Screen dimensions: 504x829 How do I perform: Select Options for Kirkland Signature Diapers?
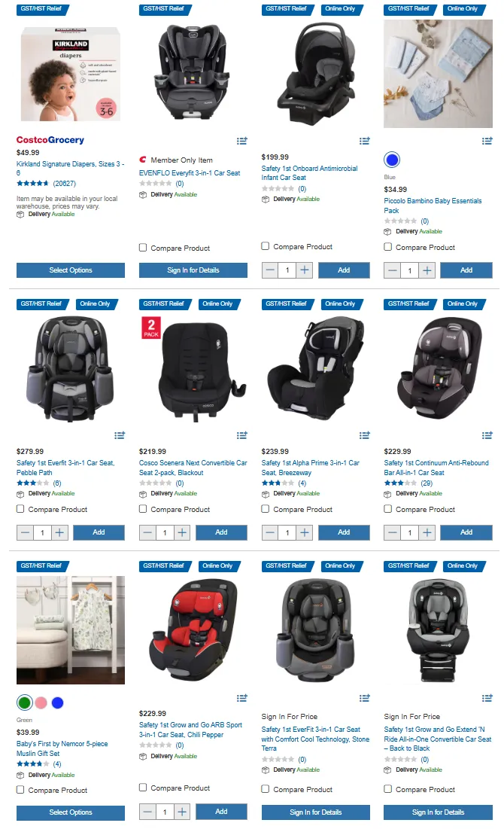pos(71,270)
